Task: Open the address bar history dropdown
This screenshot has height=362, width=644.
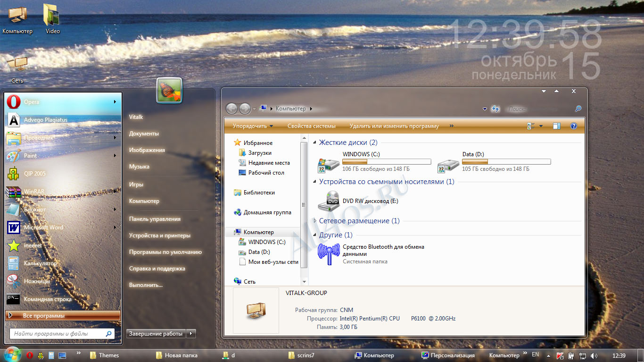Action: 485,109
